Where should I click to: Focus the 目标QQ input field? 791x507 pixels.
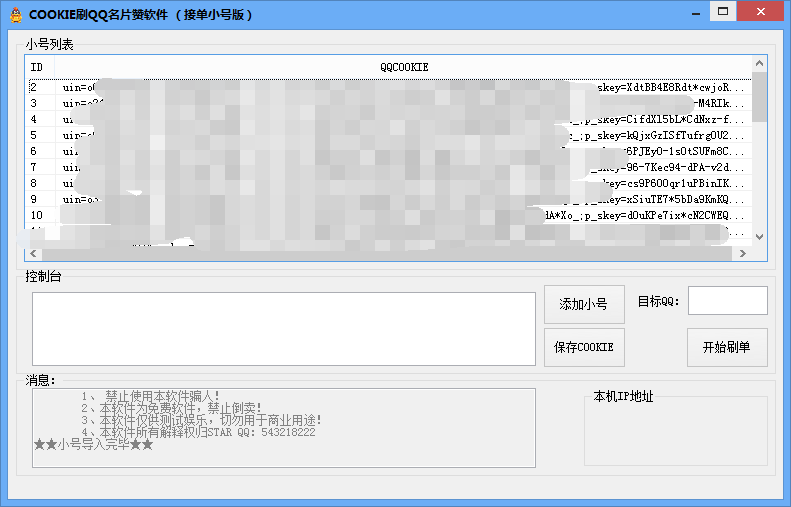pos(727,301)
